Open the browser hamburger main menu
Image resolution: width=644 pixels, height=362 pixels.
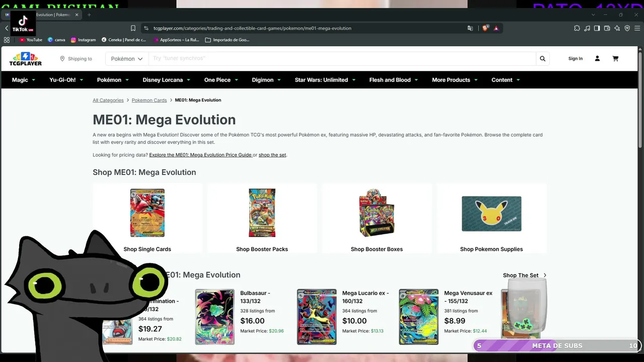coord(637,28)
